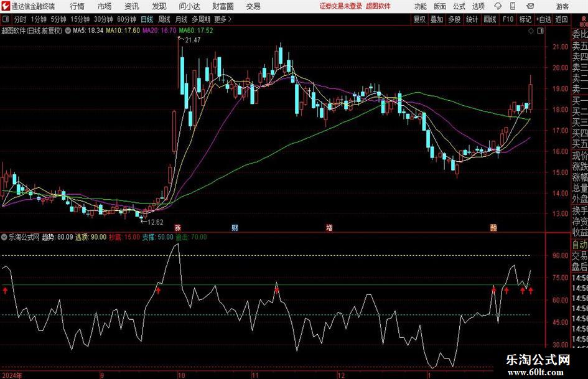Open the 交易 menu
588x379 pixels.
(253, 6)
